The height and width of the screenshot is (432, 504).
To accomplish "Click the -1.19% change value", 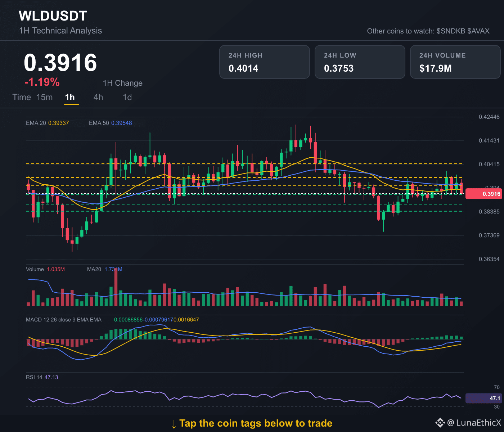I will click(x=42, y=82).
